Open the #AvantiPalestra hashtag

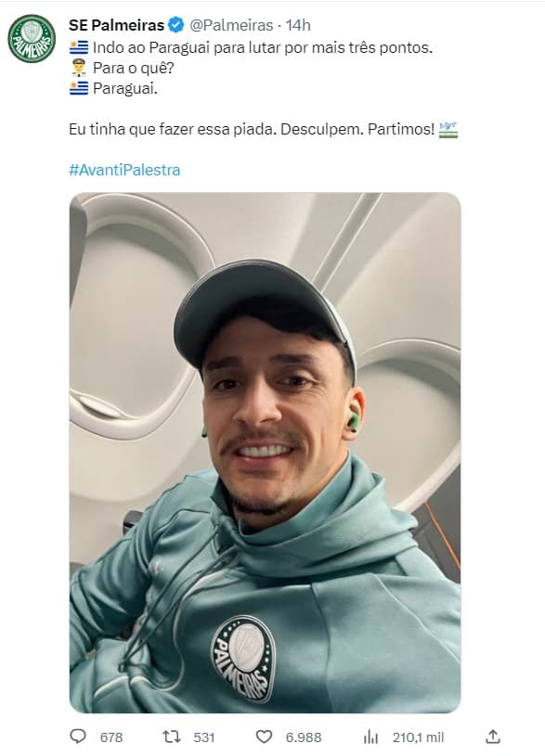(x=124, y=170)
